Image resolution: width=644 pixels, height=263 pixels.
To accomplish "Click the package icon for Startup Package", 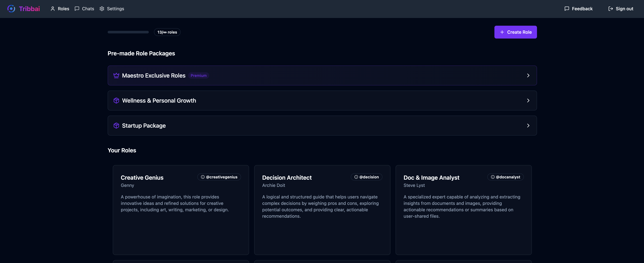I will [x=116, y=126].
